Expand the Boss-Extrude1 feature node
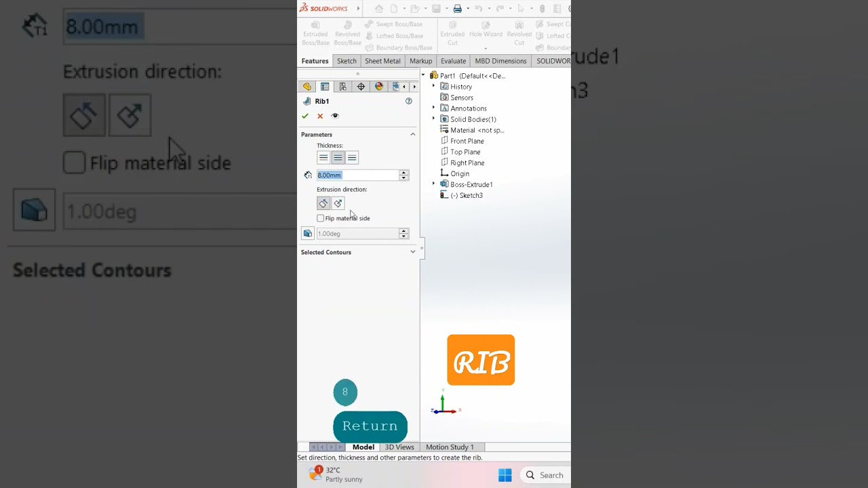The height and width of the screenshot is (488, 868). [x=434, y=184]
